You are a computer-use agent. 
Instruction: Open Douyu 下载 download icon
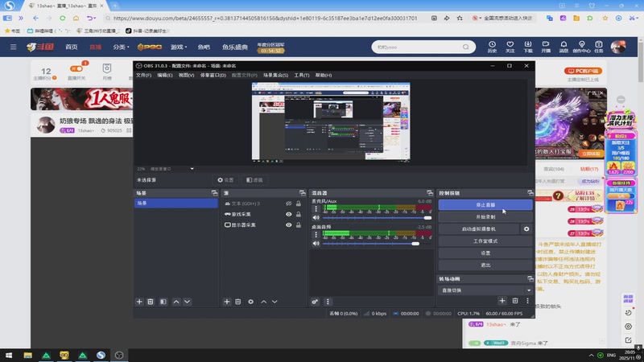[528, 47]
